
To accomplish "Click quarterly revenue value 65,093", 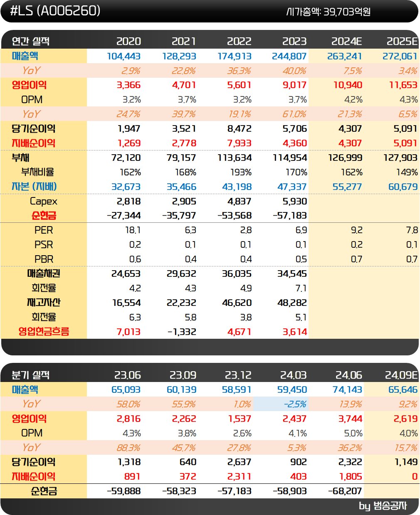I will 126,390.
